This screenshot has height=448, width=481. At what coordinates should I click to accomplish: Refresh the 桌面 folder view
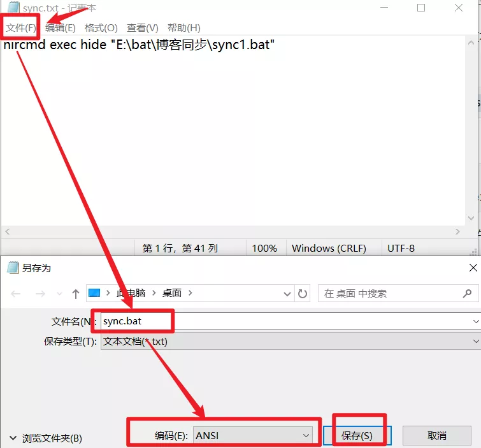(303, 294)
